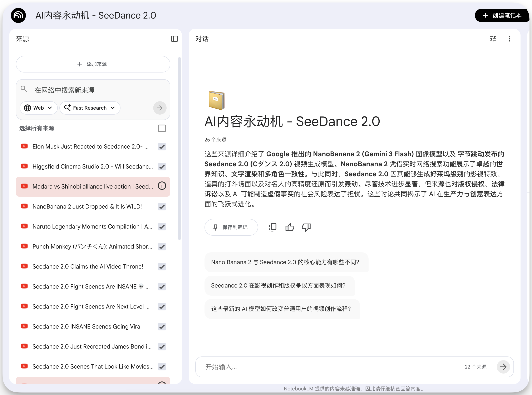Uncheck Seedance 2.0 Just Recreated James Bond
532x395 pixels.
pyautogui.click(x=162, y=347)
